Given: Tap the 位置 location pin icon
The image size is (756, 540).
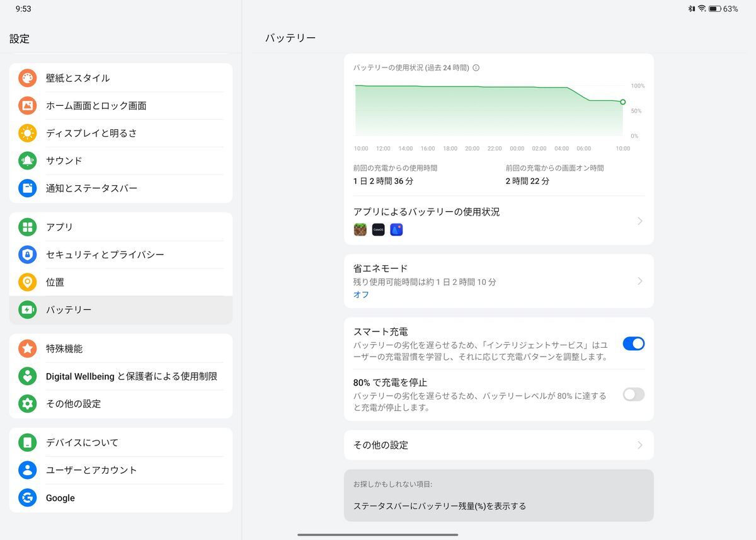Looking at the screenshot, I should point(28,282).
